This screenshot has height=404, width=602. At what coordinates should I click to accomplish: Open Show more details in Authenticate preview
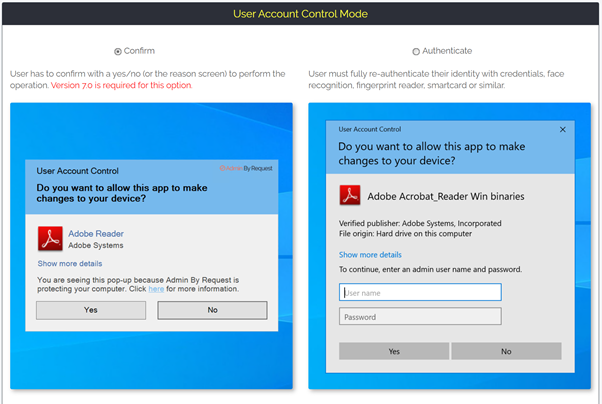pos(370,255)
